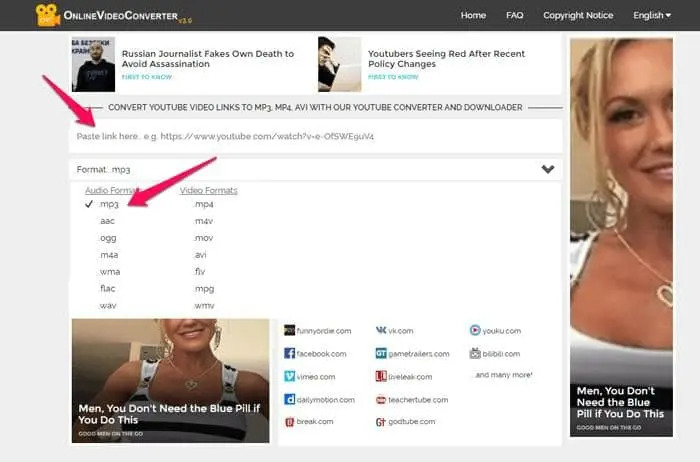Click the vk.com site icon

[x=381, y=330]
